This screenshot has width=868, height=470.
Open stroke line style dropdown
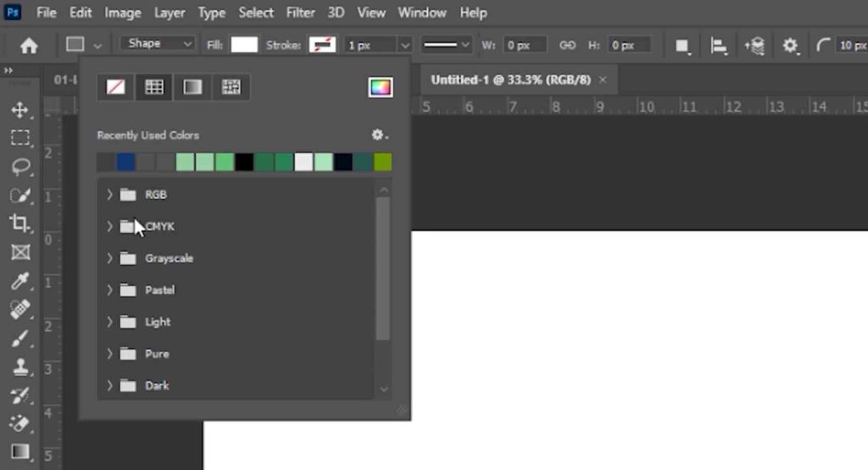[x=446, y=45]
